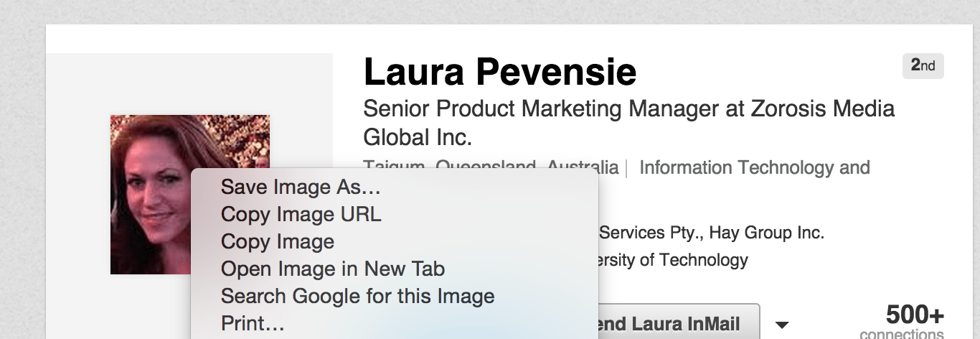980x339 pixels.
Task: Click the 2nd degree connection badge
Action: click(x=923, y=65)
